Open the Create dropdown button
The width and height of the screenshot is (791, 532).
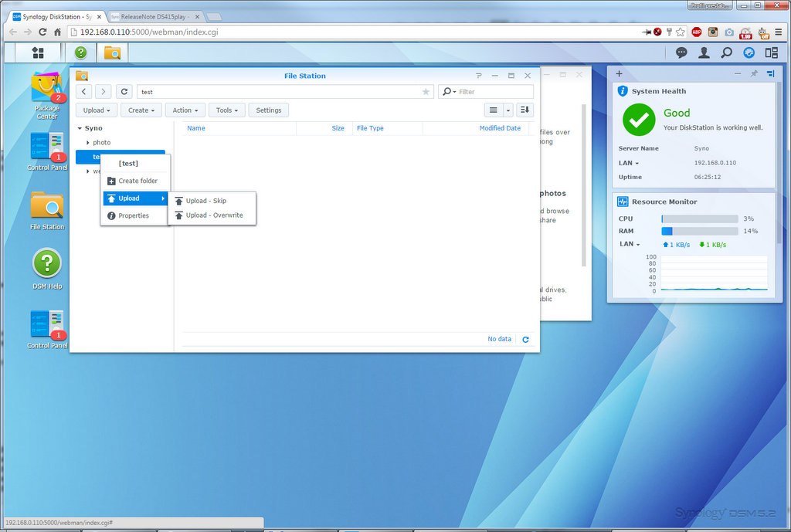tap(141, 110)
